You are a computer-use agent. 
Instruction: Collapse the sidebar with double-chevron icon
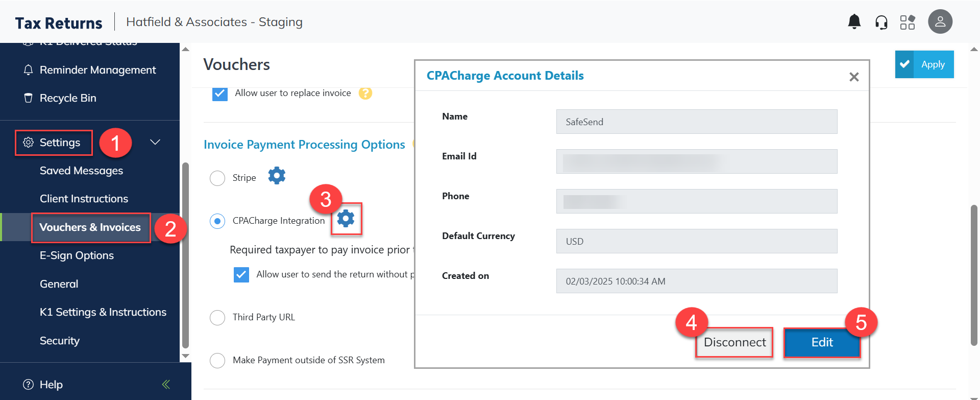tap(166, 384)
